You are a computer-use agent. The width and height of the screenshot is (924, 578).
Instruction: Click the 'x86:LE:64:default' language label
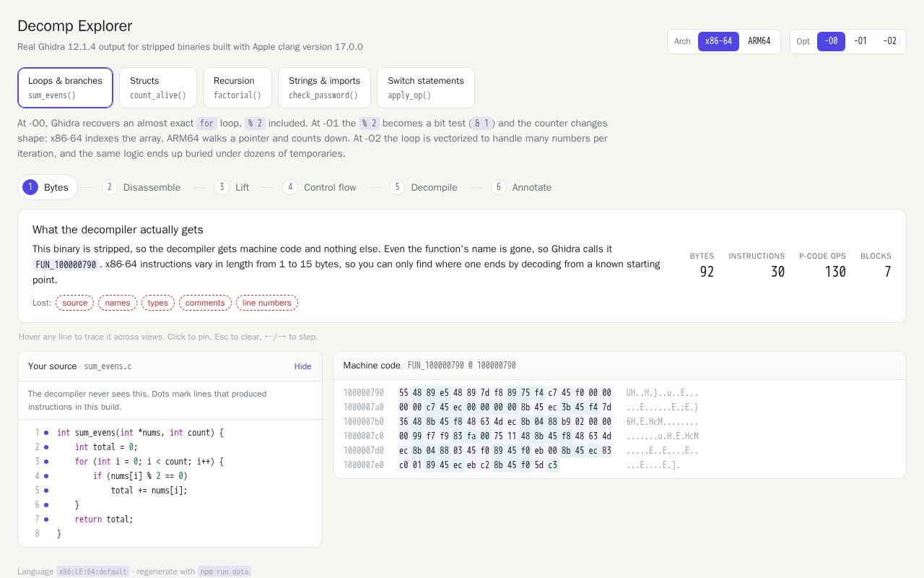pos(93,571)
